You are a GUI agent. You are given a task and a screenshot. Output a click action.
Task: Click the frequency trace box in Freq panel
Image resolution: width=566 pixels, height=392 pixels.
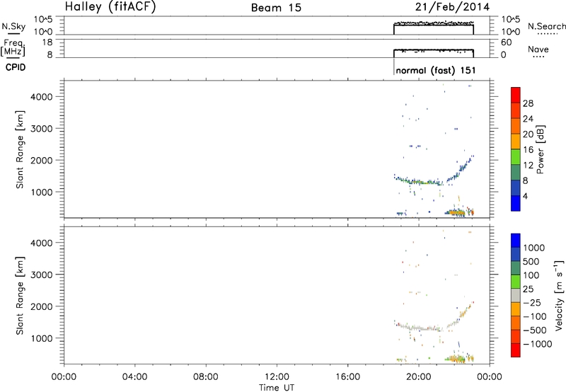434,53
